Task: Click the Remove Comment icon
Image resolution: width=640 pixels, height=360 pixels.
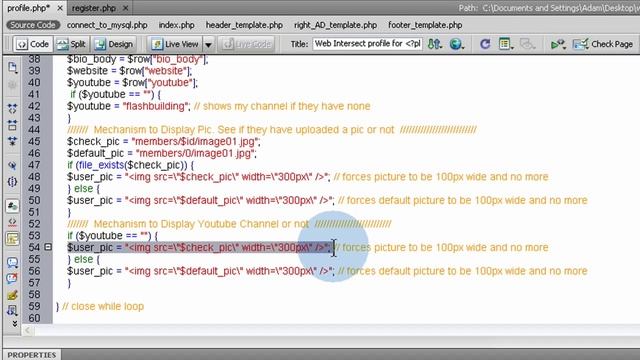Action: click(12, 279)
